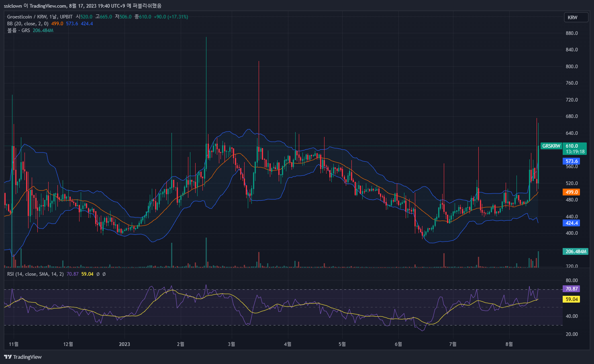The width and height of the screenshot is (594, 364).
Task: Click the 2023 label on time axis
Action: (x=125, y=344)
